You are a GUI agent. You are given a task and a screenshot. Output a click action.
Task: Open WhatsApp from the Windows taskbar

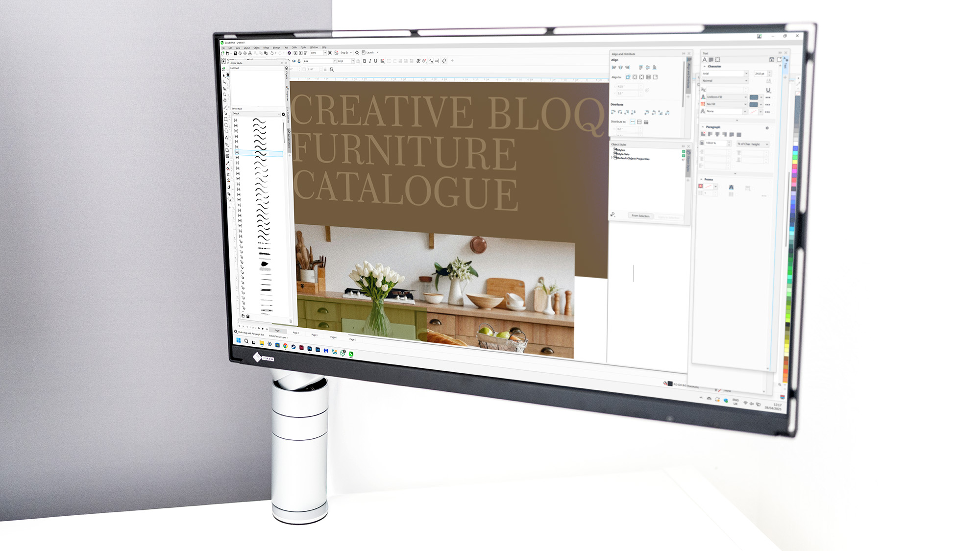tap(343, 353)
